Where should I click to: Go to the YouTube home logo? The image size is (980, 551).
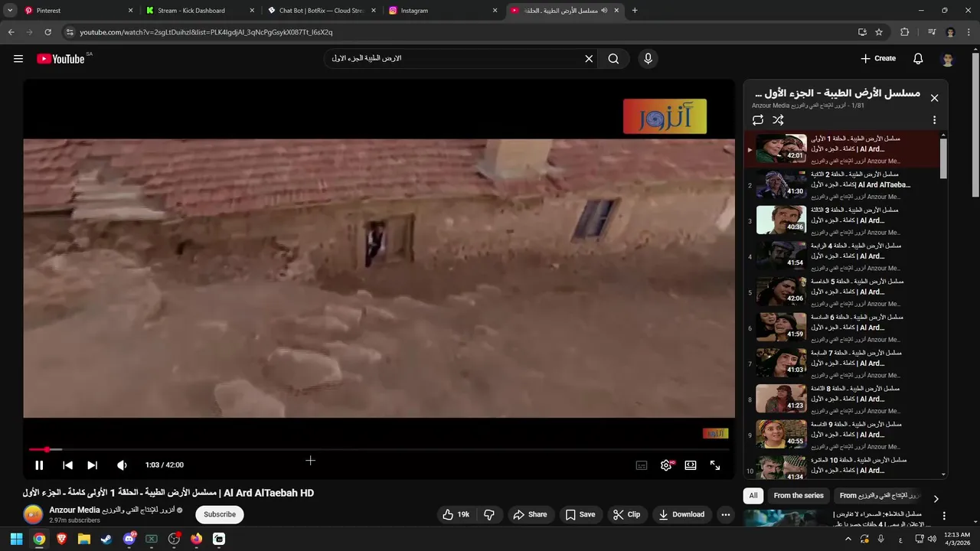60,59
